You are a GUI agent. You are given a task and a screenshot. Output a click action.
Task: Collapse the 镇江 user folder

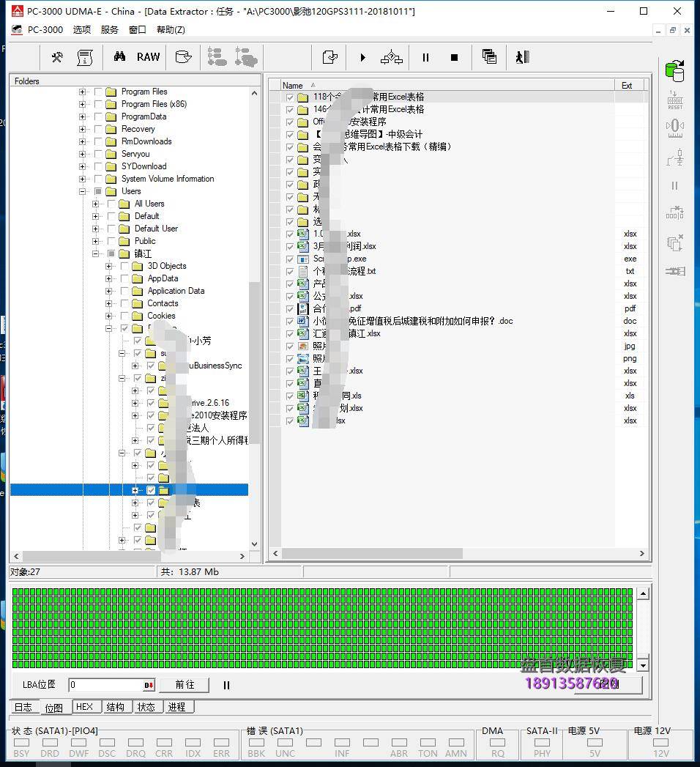[95, 253]
